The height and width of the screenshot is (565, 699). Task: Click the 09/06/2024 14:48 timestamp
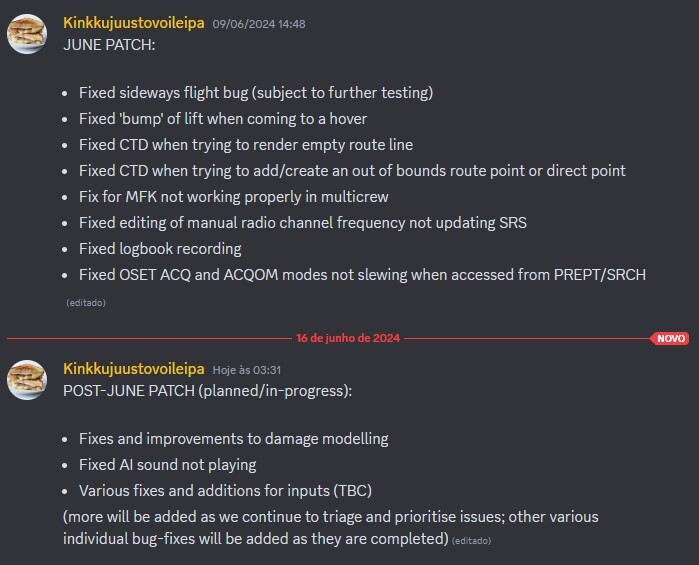259,24
